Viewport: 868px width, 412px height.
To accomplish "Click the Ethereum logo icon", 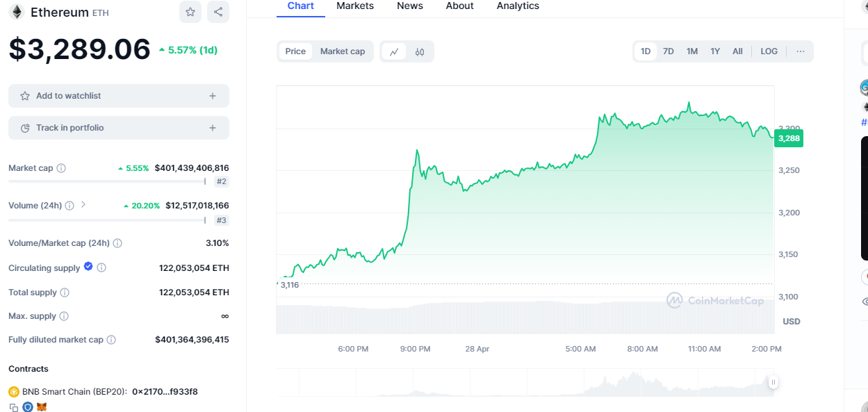I will coord(15,12).
